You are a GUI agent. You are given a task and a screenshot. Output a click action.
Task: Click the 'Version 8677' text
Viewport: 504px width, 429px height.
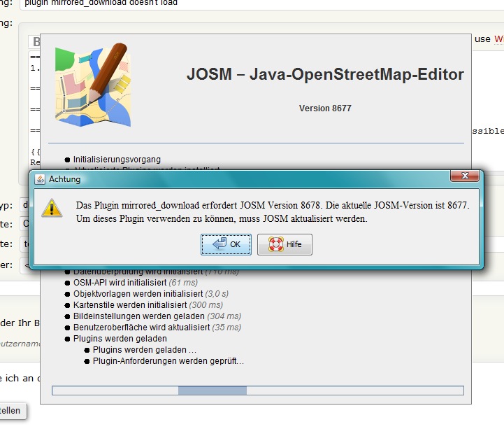coord(325,108)
